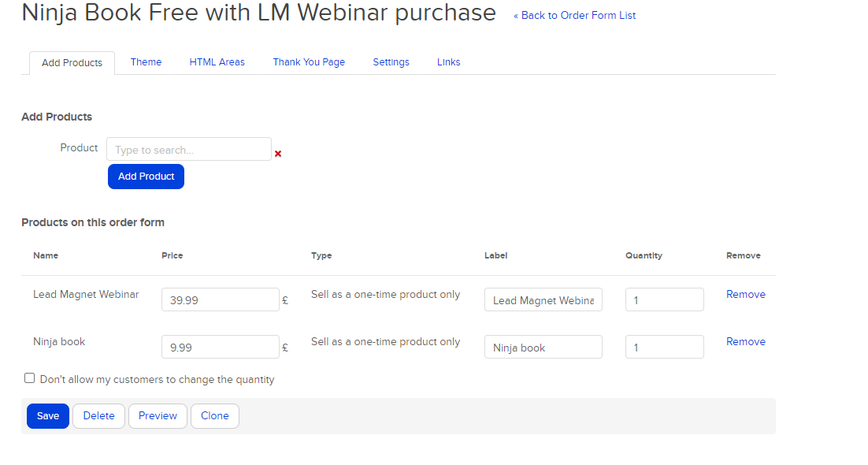Screen dimensions: 868x465
Task: Click the Type column header
Action: (x=321, y=255)
